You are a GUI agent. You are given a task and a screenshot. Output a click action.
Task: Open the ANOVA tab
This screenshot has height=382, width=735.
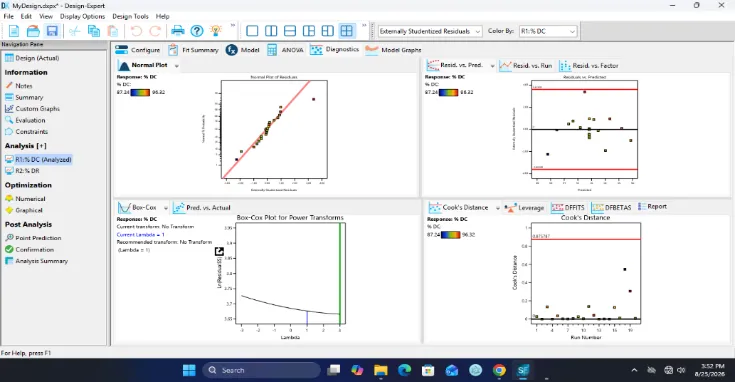pyautogui.click(x=285, y=50)
